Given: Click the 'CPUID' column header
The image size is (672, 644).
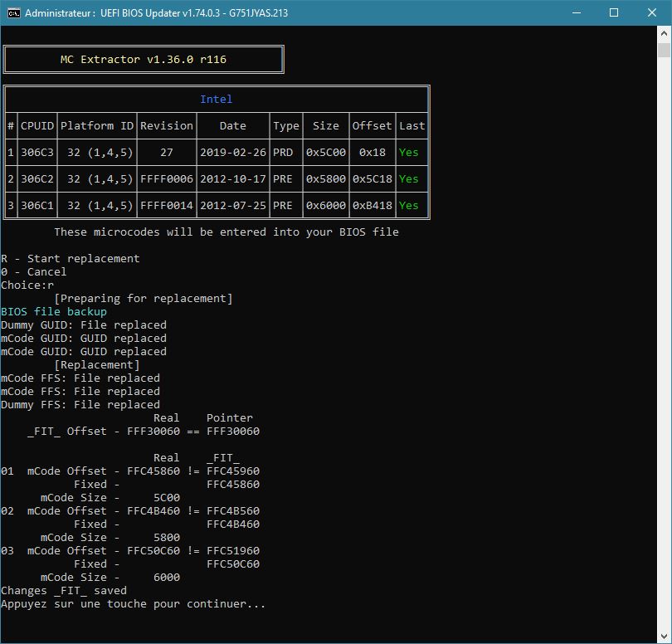Looking at the screenshot, I should point(37,125).
